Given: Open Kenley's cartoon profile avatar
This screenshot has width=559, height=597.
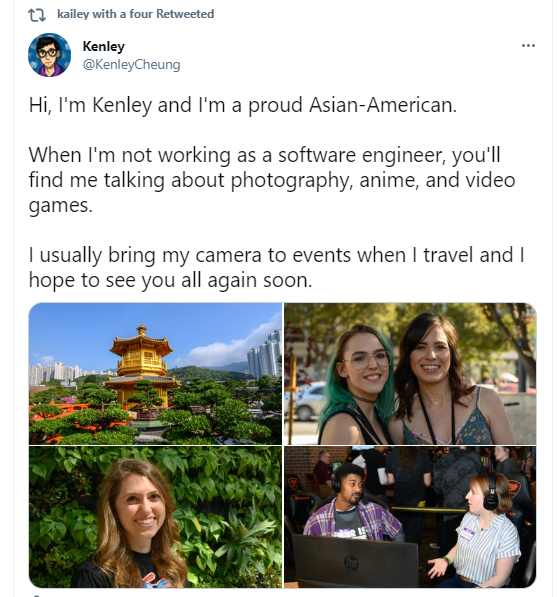Looking at the screenshot, I should [x=50, y=55].
